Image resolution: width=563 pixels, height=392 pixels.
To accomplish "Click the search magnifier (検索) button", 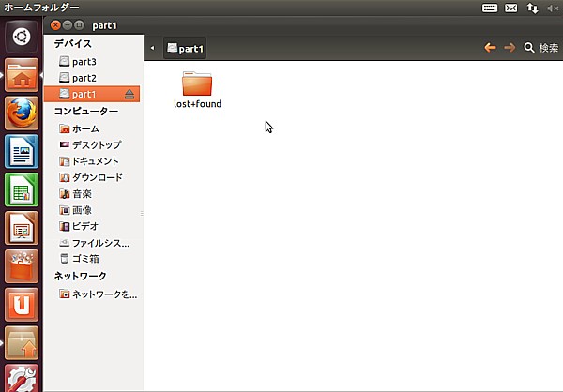I will click(x=541, y=48).
